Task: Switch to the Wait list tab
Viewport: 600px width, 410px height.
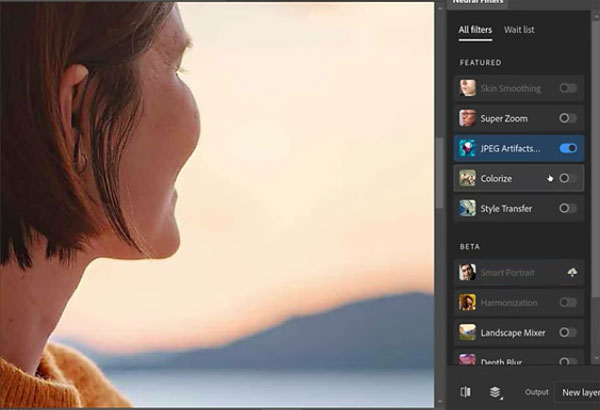Action: coord(519,30)
